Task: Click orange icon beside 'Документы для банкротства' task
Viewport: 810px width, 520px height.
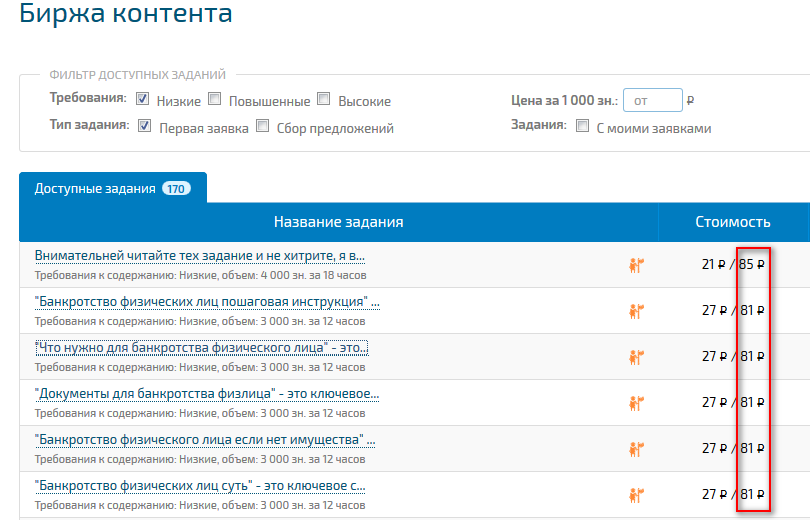Action: click(636, 403)
